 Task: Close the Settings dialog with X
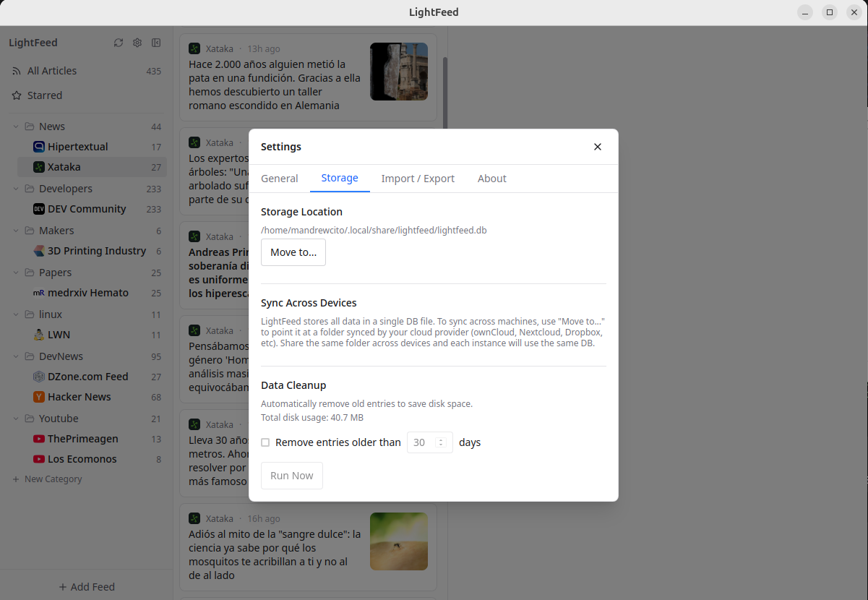pyautogui.click(x=598, y=147)
